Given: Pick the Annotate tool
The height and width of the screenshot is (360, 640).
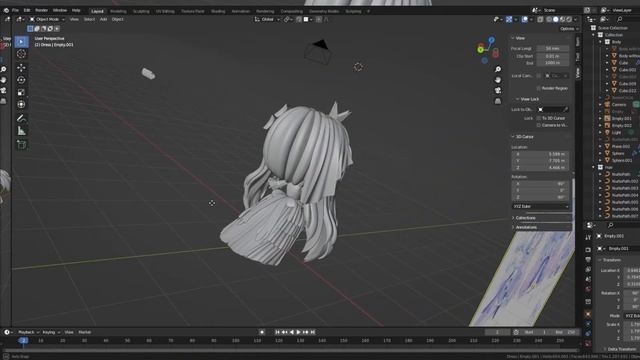Looking at the screenshot, I should (21, 118).
